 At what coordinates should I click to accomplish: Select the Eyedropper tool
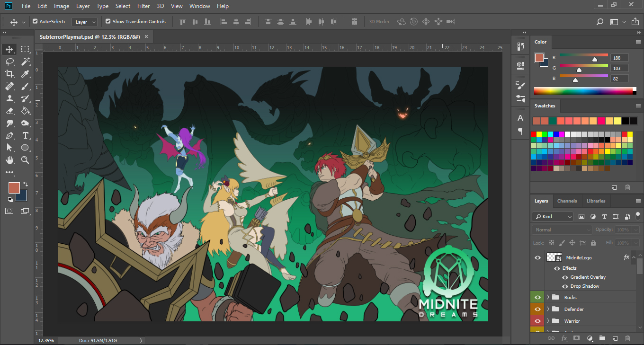tap(25, 74)
